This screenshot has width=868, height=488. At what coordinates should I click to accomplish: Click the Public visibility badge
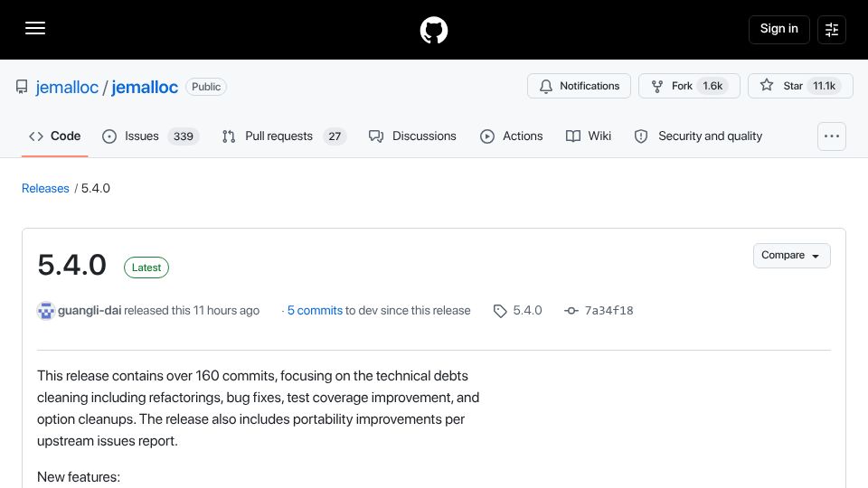tap(206, 87)
